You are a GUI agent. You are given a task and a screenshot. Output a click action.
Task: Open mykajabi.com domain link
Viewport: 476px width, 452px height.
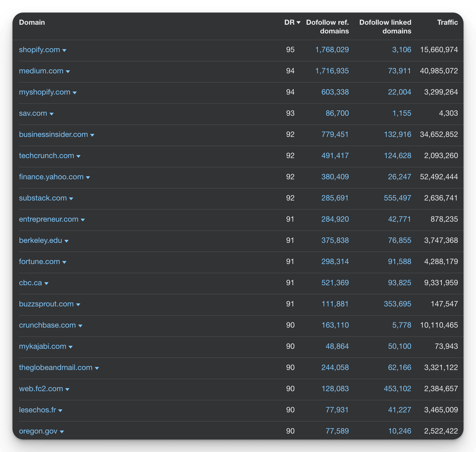coord(43,346)
